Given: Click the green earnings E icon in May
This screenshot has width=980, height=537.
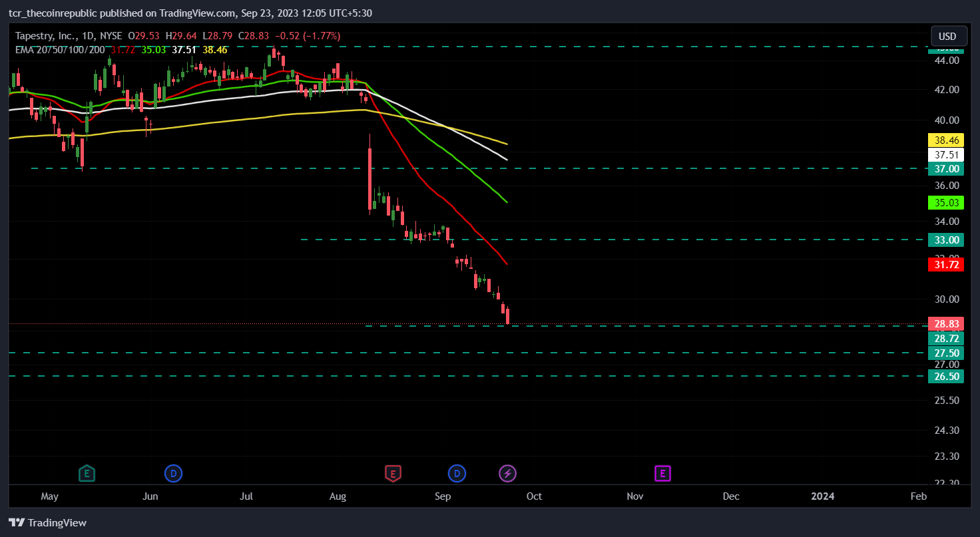Looking at the screenshot, I should click(87, 474).
